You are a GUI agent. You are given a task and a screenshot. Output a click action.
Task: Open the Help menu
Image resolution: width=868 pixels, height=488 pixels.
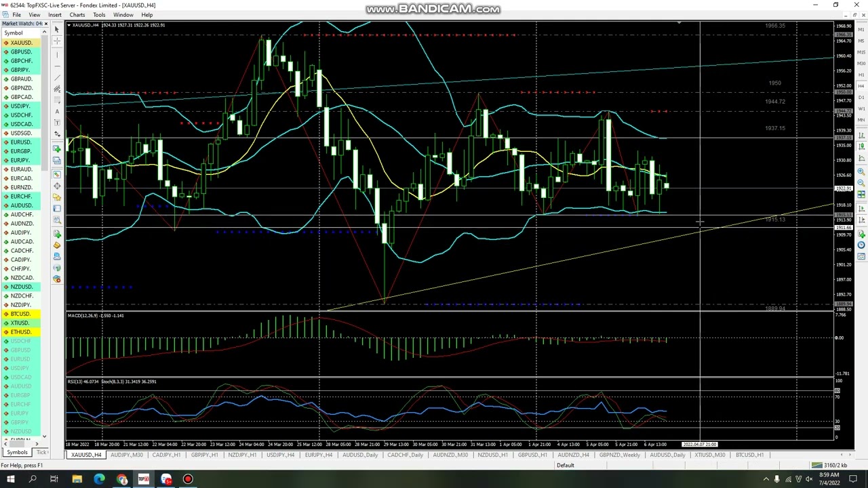147,15
